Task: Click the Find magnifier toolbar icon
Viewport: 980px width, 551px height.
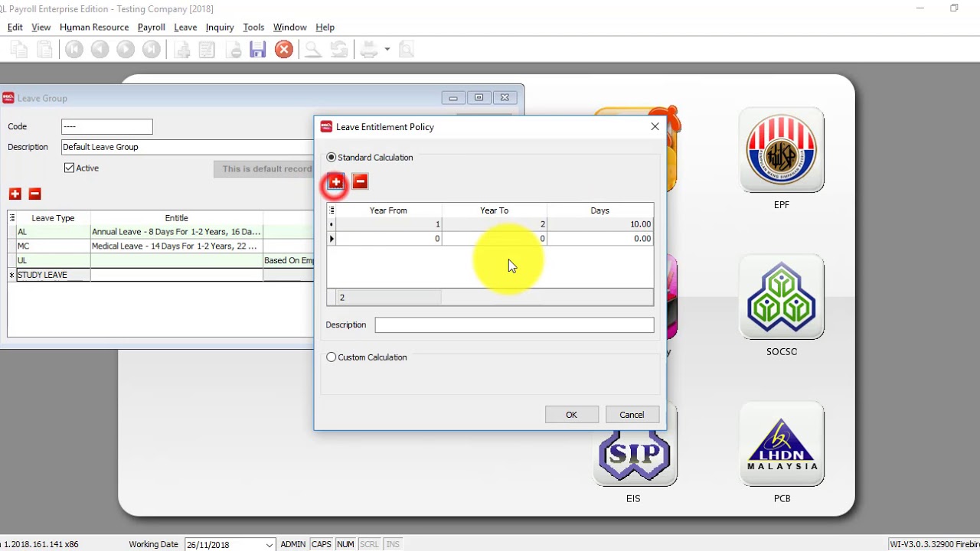Action: coord(312,50)
